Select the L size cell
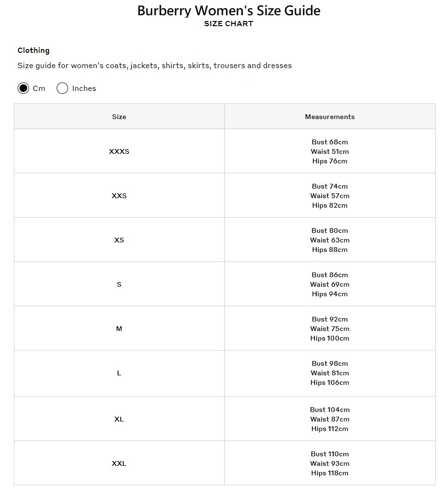This screenshot has width=448, height=492. click(x=119, y=373)
